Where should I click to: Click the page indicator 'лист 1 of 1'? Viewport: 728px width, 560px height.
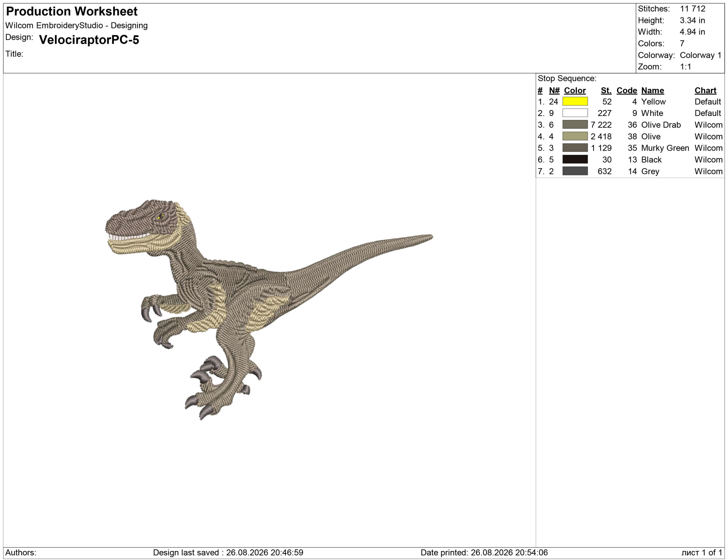click(x=702, y=552)
